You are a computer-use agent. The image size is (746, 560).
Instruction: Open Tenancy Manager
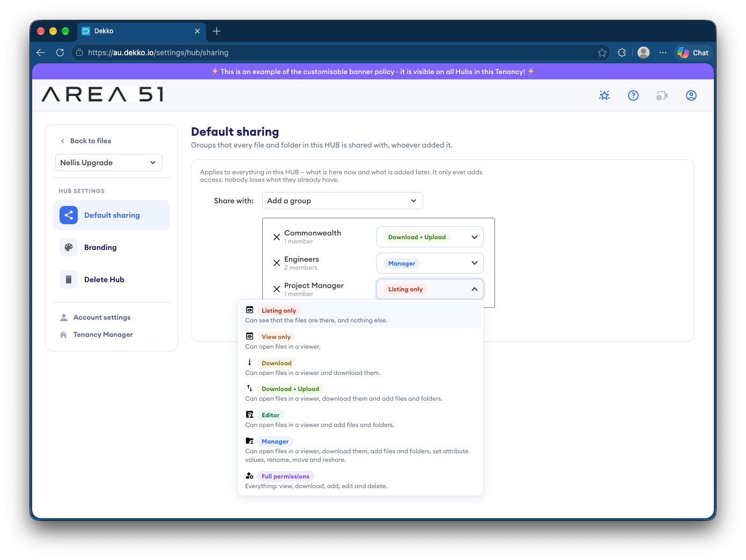point(97,335)
